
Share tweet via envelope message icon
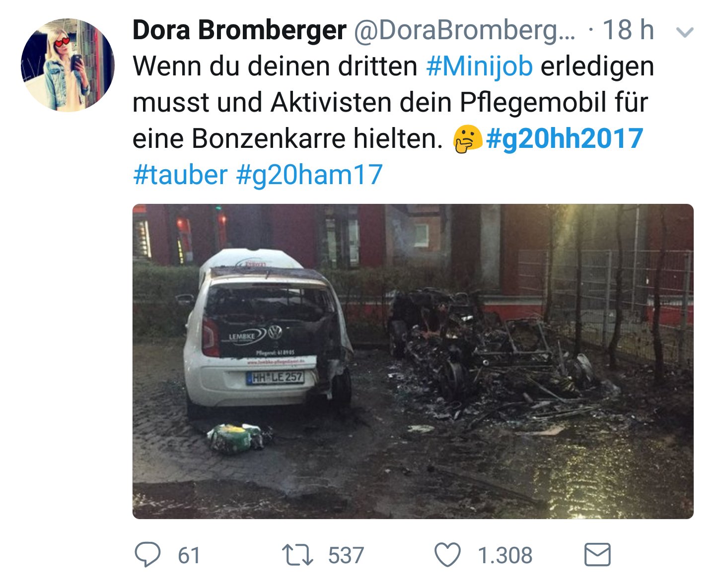click(597, 555)
